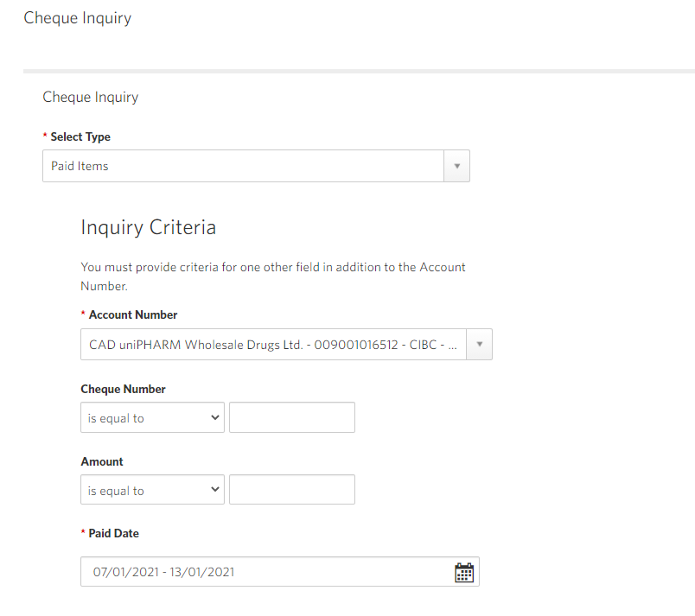Click the 'Paid Items' selected type text

click(x=80, y=166)
